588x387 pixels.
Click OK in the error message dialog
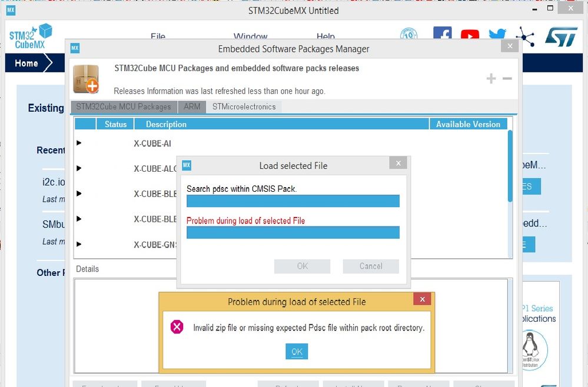(x=297, y=351)
